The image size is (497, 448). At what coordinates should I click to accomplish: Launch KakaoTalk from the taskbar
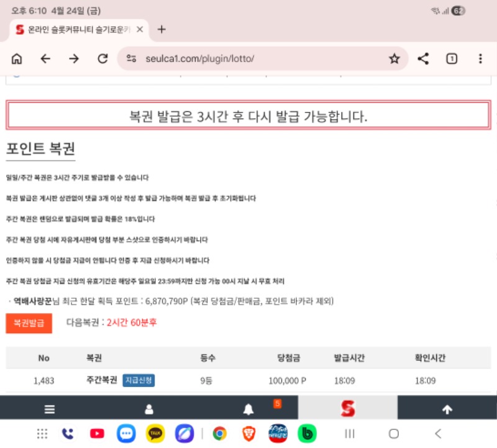tap(155, 433)
